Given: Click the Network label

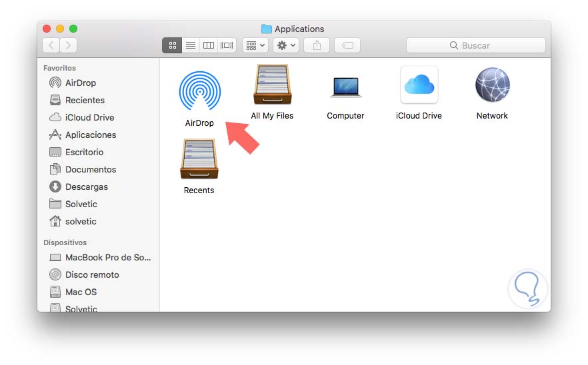Looking at the screenshot, I should pyautogui.click(x=493, y=116).
